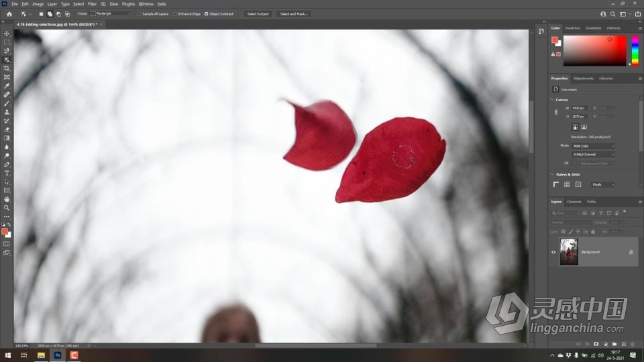Select the Zoom tool

tap(7, 208)
